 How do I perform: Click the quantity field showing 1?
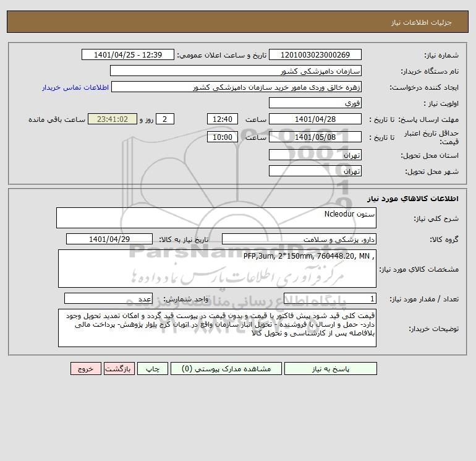(x=330, y=298)
